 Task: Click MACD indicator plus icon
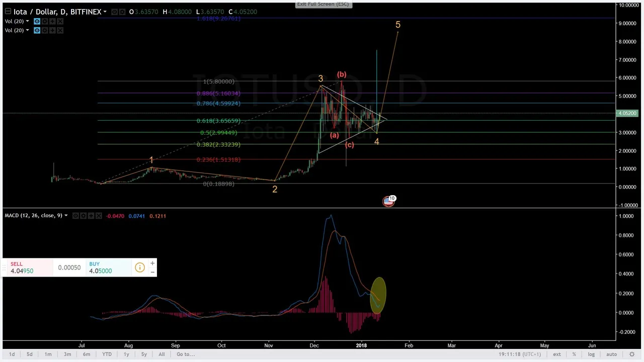pyautogui.click(x=91, y=216)
